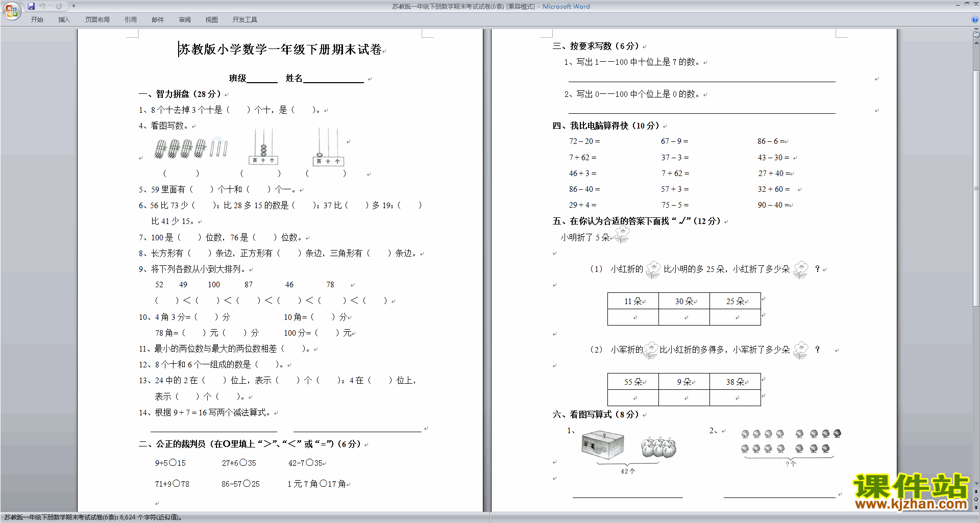This screenshot has height=523, width=980.
Task: Click the Select Browse Object circle button
Action: (976, 499)
